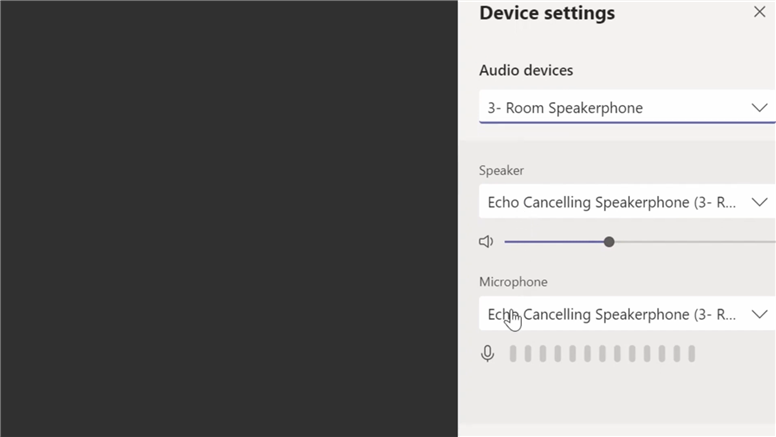This screenshot has width=776, height=437.
Task: Click the first bar of the mic level meter
Action: [514, 354]
